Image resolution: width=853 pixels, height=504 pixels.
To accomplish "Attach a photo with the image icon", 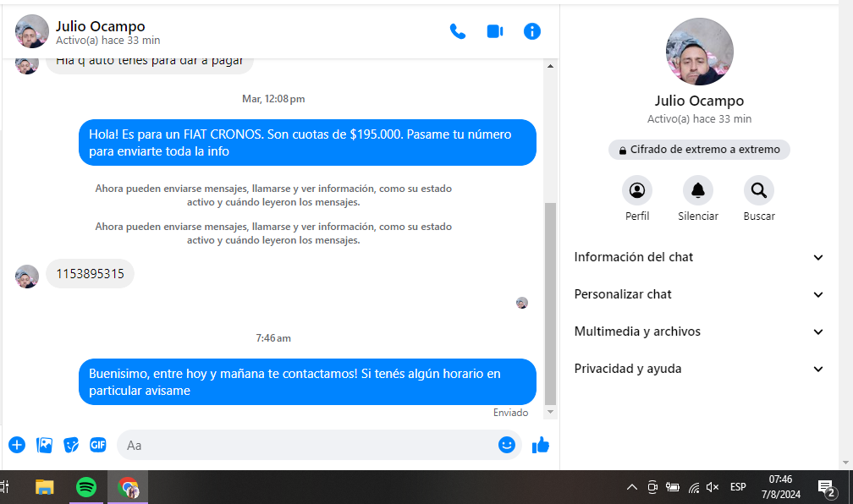I will coord(45,445).
